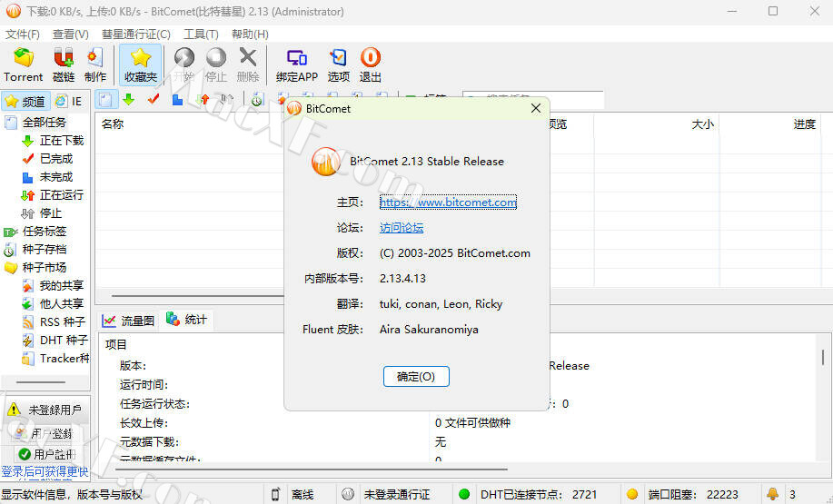Open DHT 种子 in sidebar
This screenshot has height=504, width=833.
coord(64,340)
